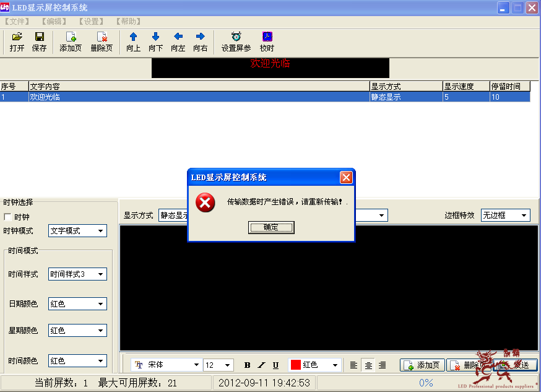This screenshot has width=541, height=392.
Task: Toggle underline text formatting button
Action: pos(275,365)
